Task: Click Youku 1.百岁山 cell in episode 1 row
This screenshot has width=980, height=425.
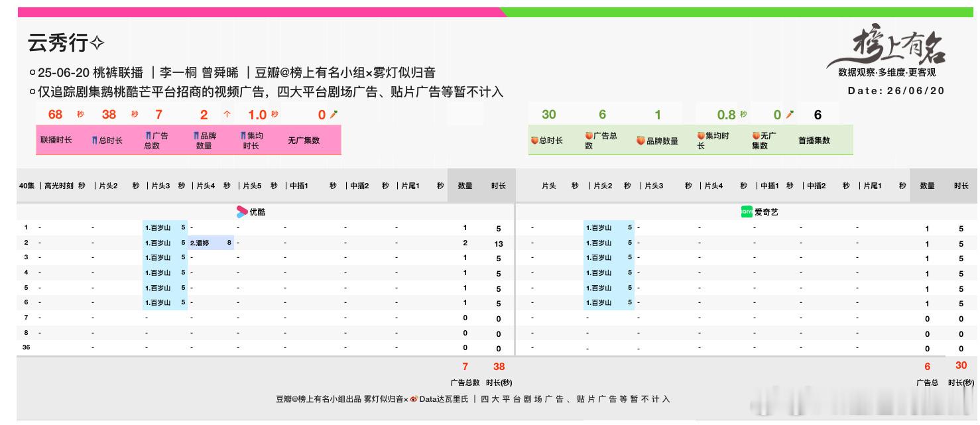Action: [165, 227]
